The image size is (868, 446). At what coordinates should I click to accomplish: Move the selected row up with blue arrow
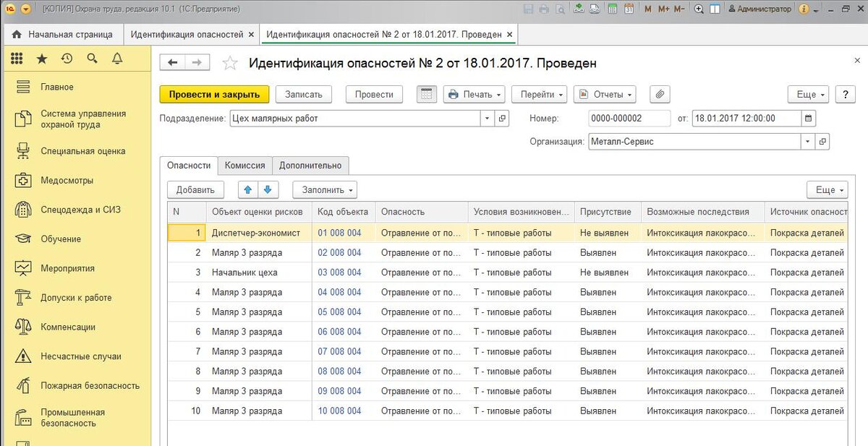pos(246,189)
